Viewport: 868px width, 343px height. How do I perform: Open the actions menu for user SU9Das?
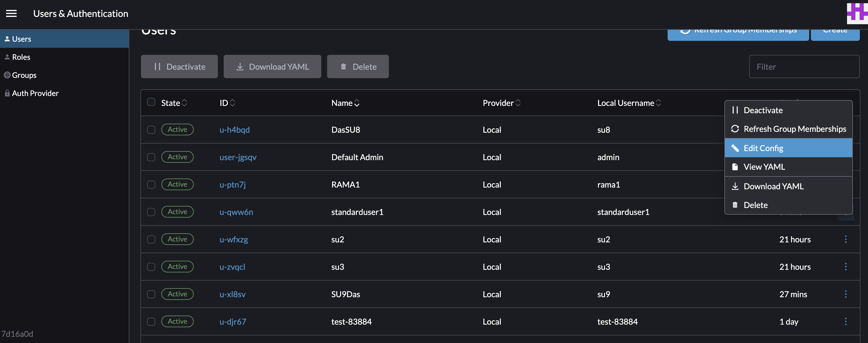click(846, 294)
